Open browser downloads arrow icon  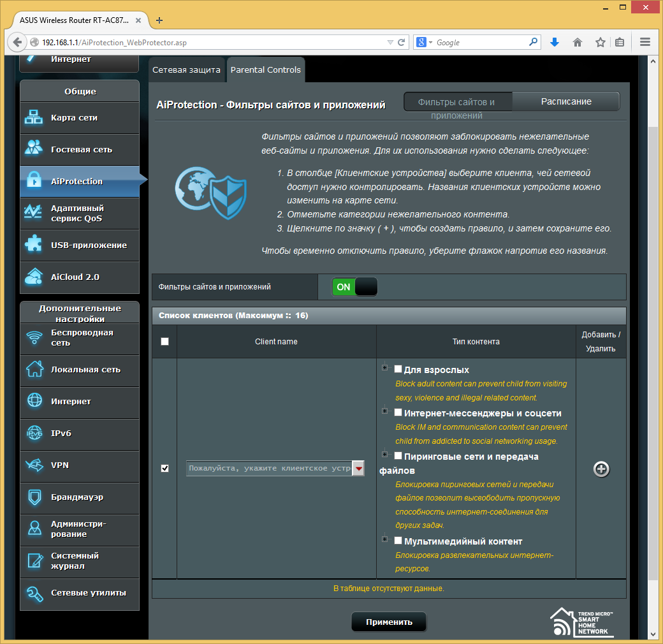pyautogui.click(x=555, y=42)
